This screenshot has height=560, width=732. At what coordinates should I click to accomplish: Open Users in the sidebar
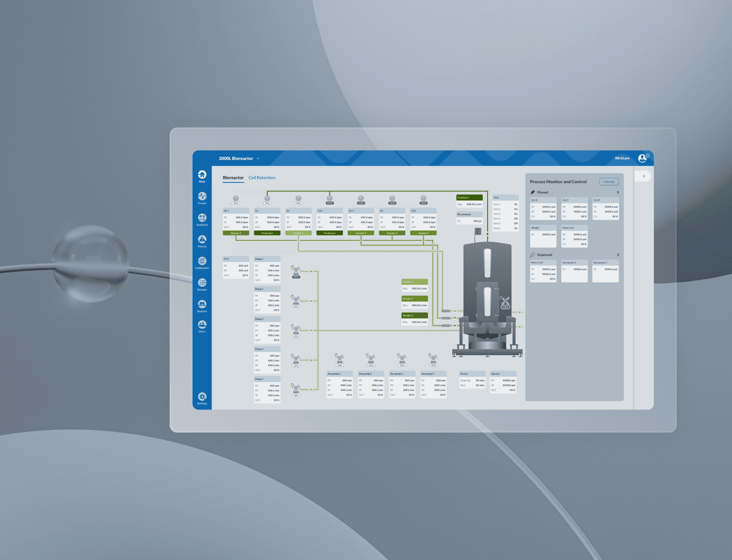pyautogui.click(x=202, y=326)
